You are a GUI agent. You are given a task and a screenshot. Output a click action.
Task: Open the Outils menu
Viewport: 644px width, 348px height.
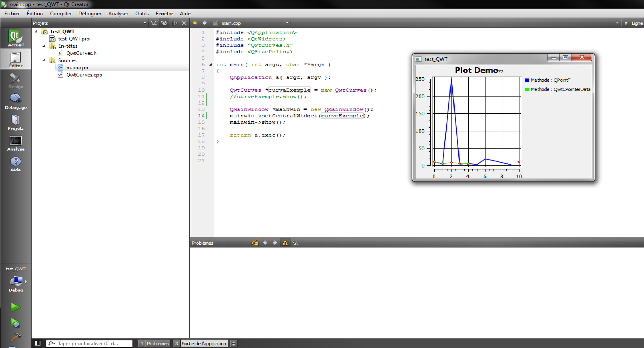(x=142, y=14)
